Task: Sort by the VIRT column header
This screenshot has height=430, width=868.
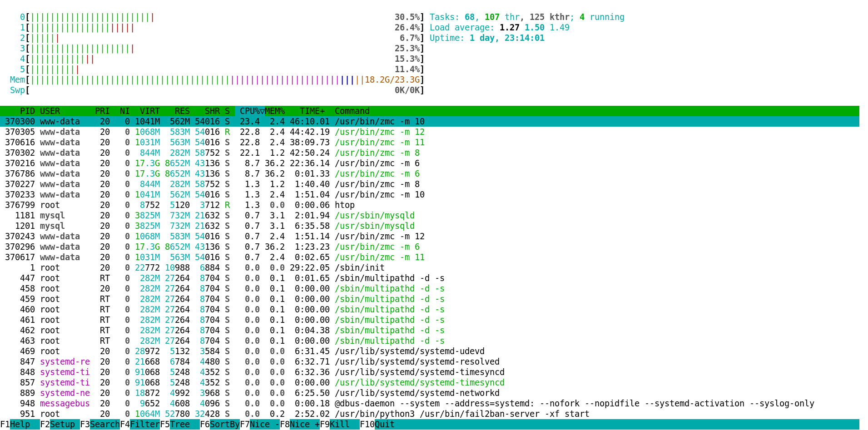Action: click(150, 111)
